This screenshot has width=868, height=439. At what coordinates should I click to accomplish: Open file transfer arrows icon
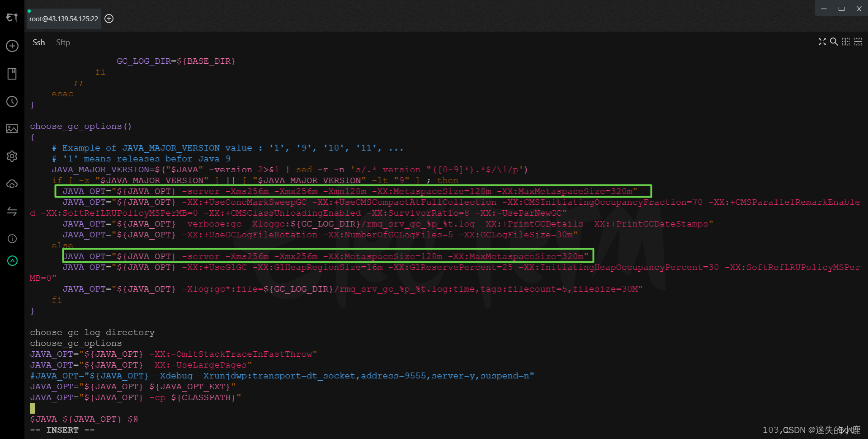click(12, 211)
